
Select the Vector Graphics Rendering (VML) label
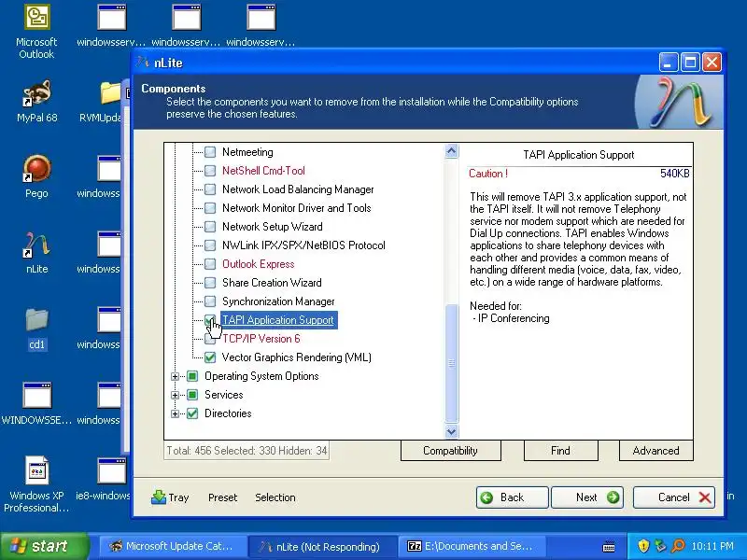click(x=296, y=357)
